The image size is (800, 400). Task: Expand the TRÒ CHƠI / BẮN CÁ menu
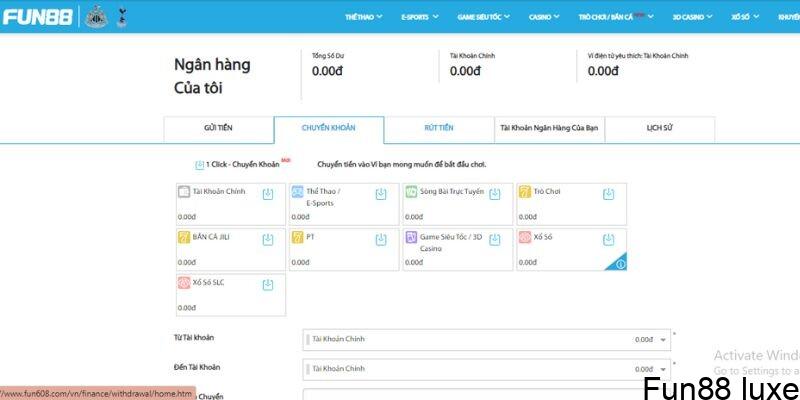coord(616,17)
